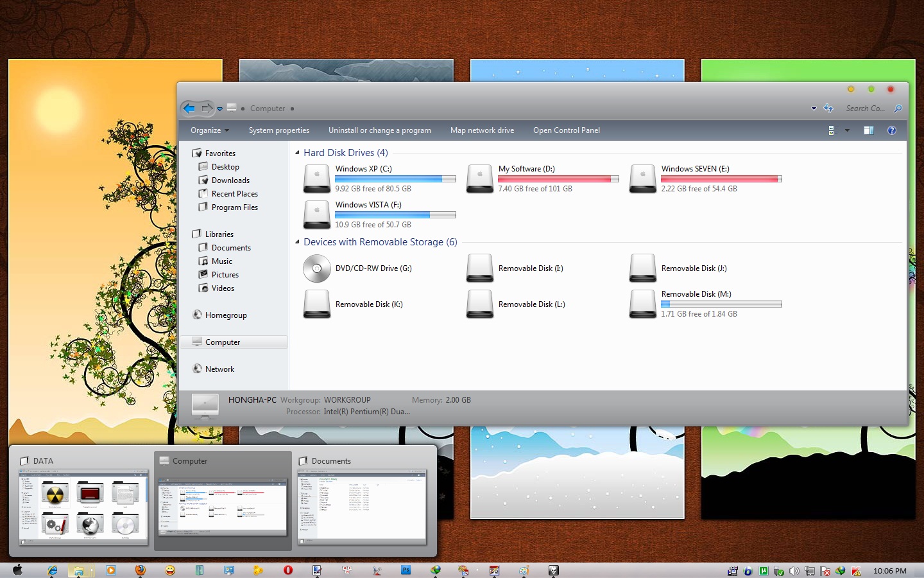Select Homegroup in the navigation pane

(226, 315)
